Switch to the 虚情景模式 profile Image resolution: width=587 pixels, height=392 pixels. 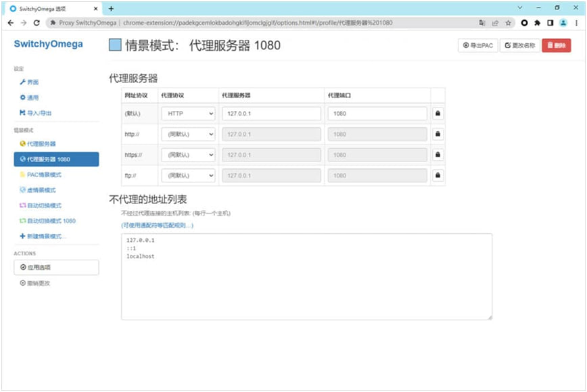click(41, 190)
